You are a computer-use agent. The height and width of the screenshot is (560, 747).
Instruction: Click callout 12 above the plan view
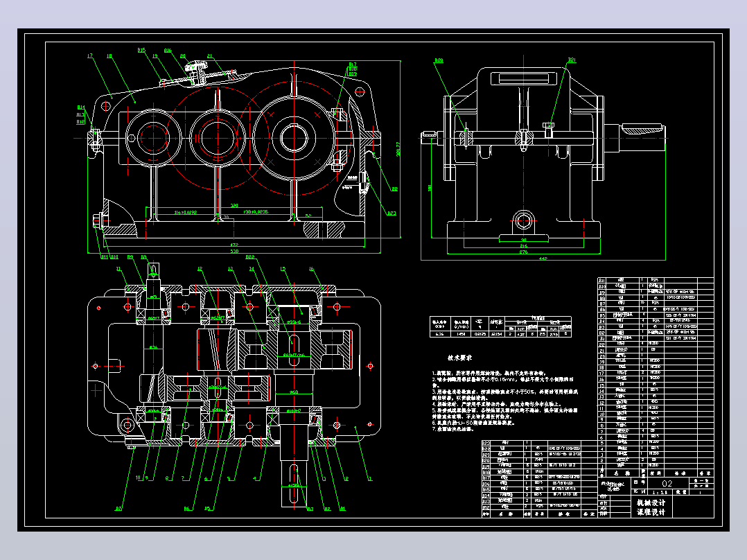tap(200, 269)
